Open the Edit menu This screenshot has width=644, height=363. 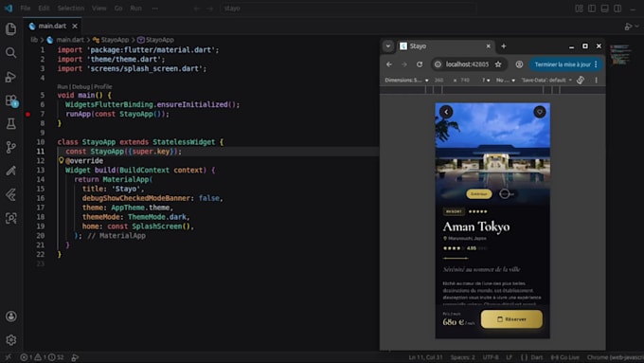pyautogui.click(x=44, y=9)
